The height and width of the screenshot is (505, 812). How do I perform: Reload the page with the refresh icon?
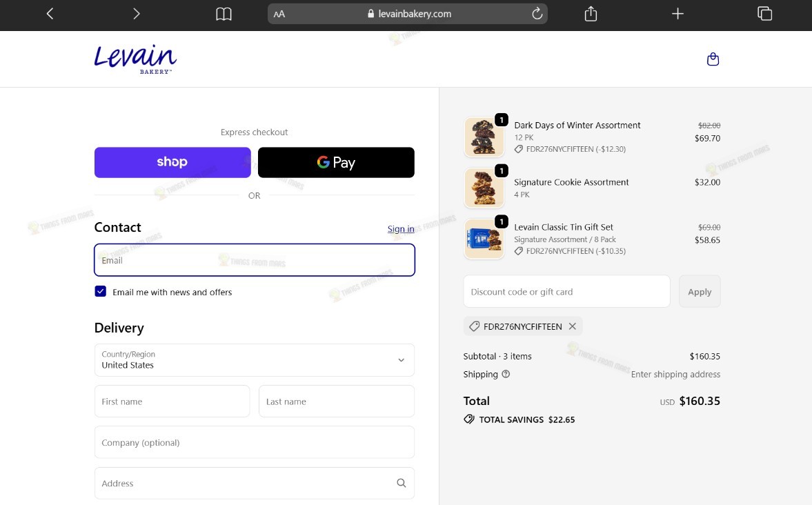[x=537, y=14]
